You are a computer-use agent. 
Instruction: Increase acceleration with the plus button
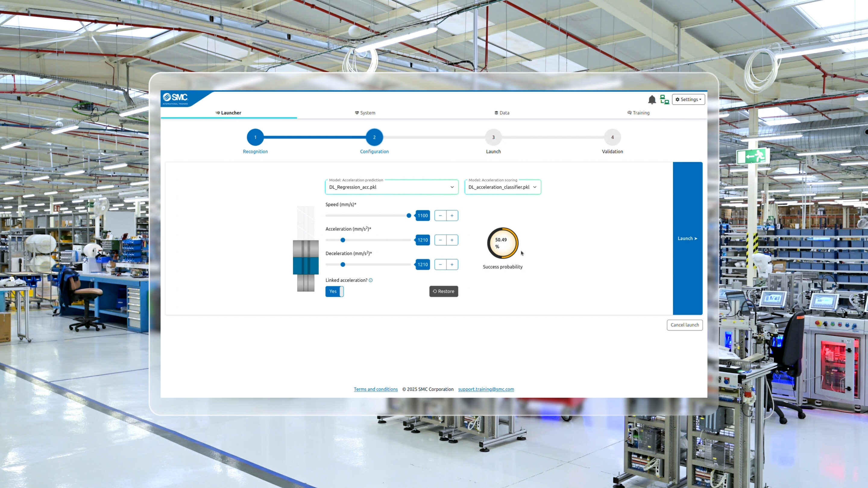pos(452,240)
